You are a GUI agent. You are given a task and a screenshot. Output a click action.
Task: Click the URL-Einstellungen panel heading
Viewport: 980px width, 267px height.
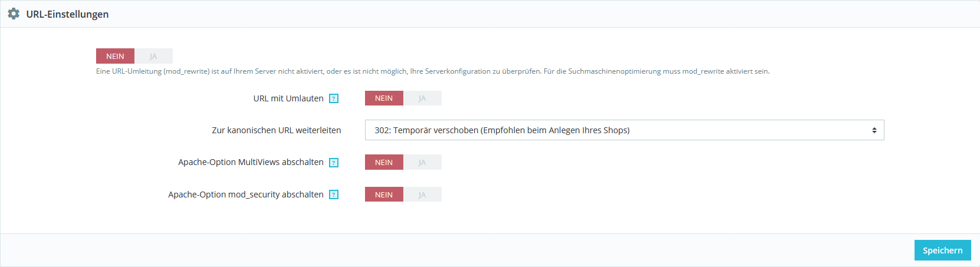click(x=67, y=14)
